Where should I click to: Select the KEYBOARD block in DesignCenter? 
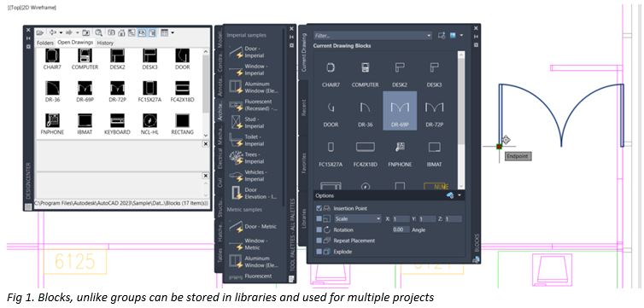click(x=117, y=125)
